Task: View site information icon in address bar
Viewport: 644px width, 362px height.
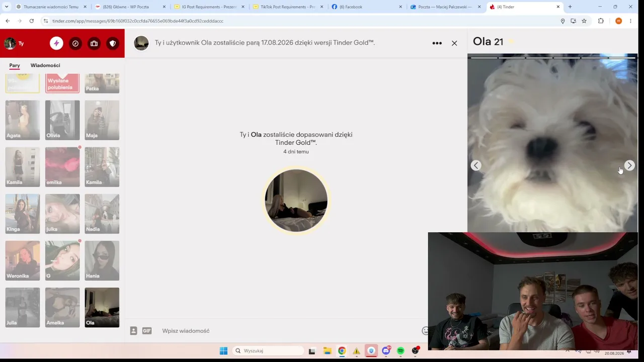Action: click(x=45, y=21)
